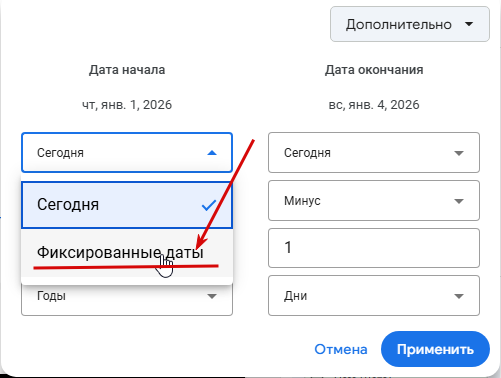Select the Сегодня option in the list
This screenshot has width=501, height=378.
127,205
